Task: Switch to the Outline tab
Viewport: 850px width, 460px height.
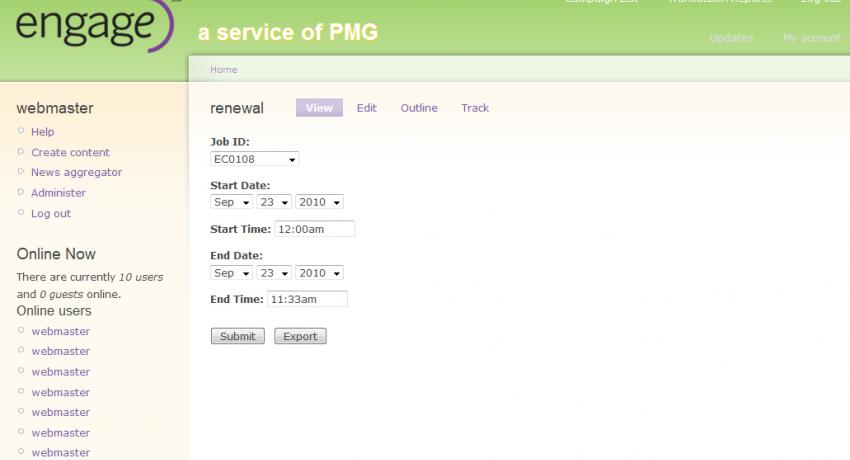Action: pyautogui.click(x=419, y=108)
